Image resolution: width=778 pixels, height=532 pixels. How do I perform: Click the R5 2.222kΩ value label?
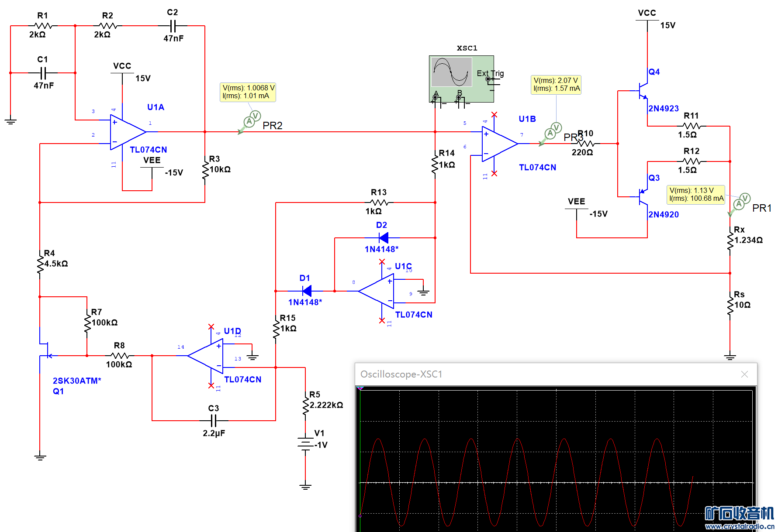pyautogui.click(x=326, y=405)
